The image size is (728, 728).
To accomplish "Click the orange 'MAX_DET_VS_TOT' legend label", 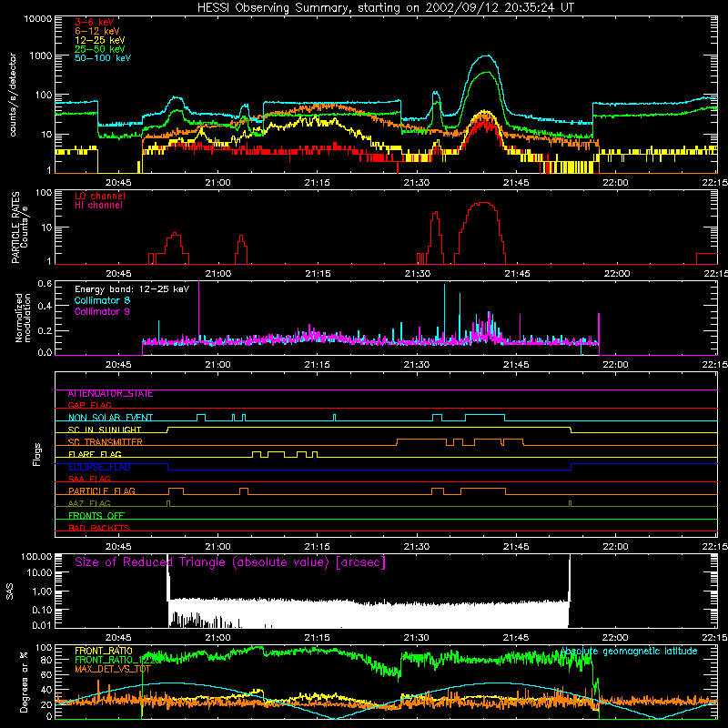I will point(113,669).
